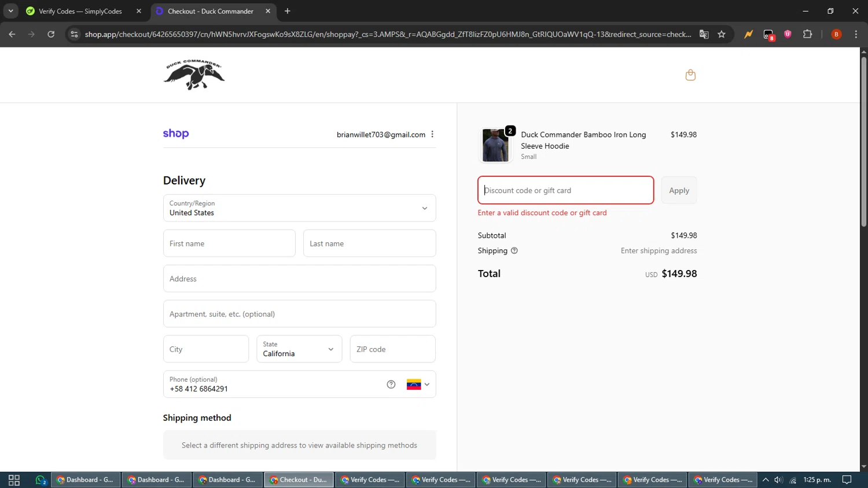Click the extension icon with red badge
This screenshot has height=488, width=868.
(768, 35)
